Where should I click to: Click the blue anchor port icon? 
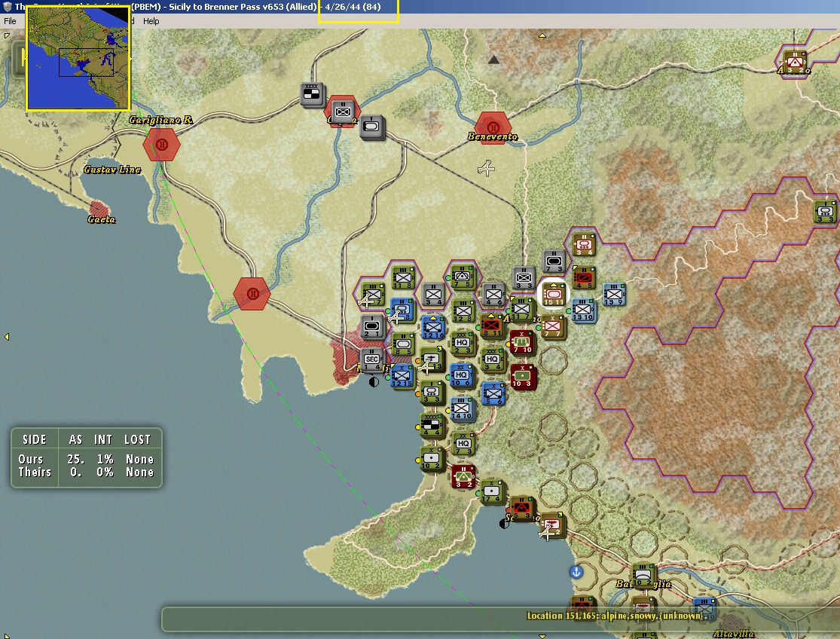576,572
